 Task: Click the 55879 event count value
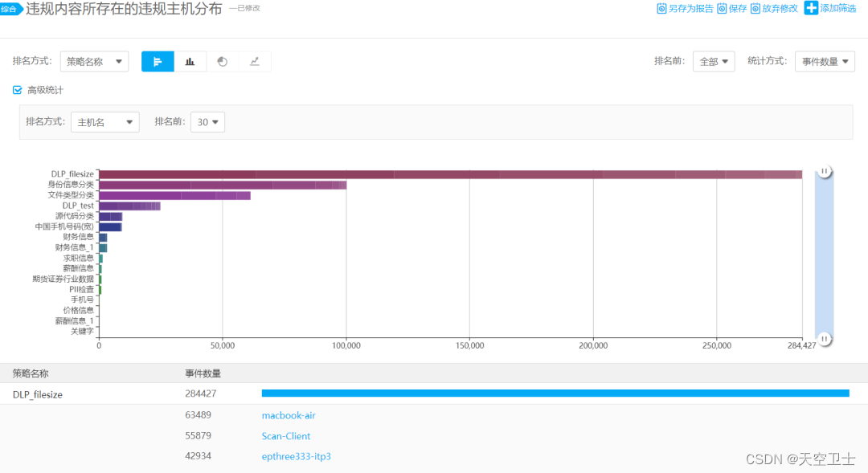point(199,435)
